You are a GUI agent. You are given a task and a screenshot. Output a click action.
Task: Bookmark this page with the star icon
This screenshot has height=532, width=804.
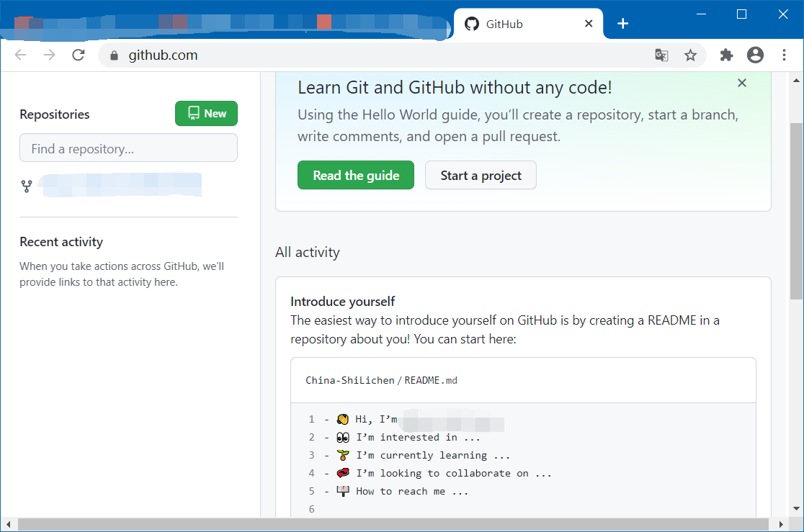click(x=691, y=55)
